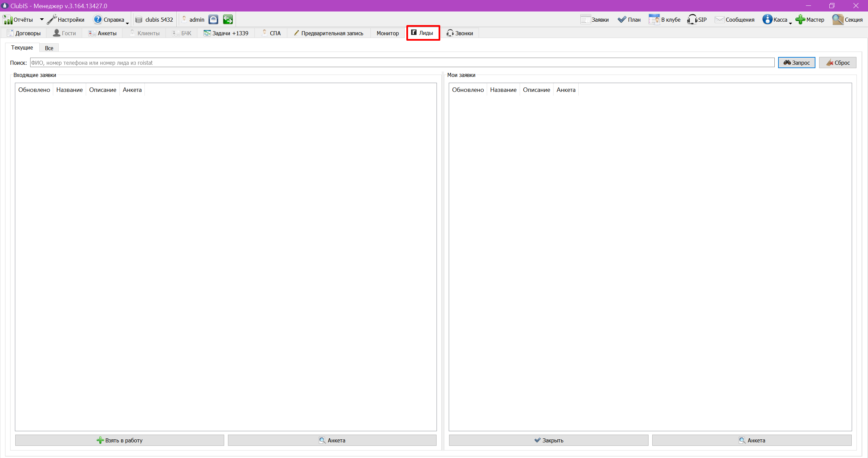Open the Касса toolbar item

pos(775,20)
